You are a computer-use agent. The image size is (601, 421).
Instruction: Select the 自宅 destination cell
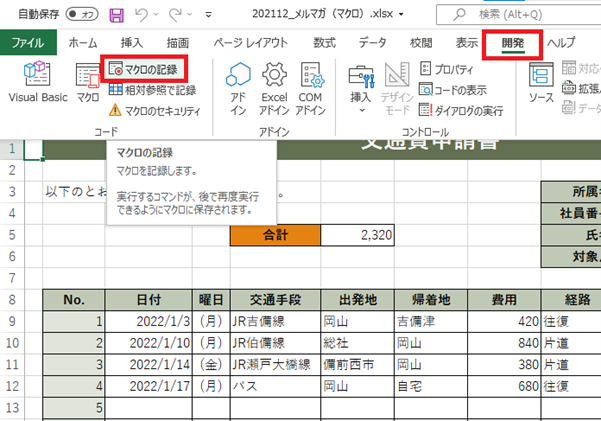[431, 386]
